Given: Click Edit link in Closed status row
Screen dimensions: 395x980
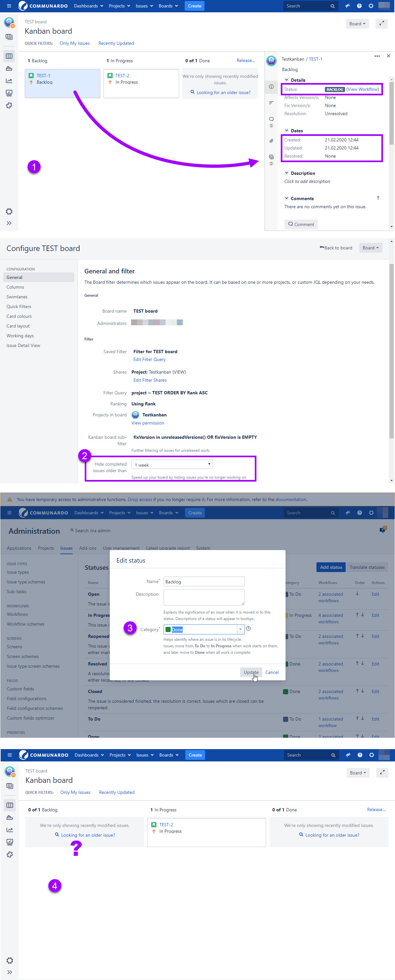Looking at the screenshot, I should pos(375,692).
